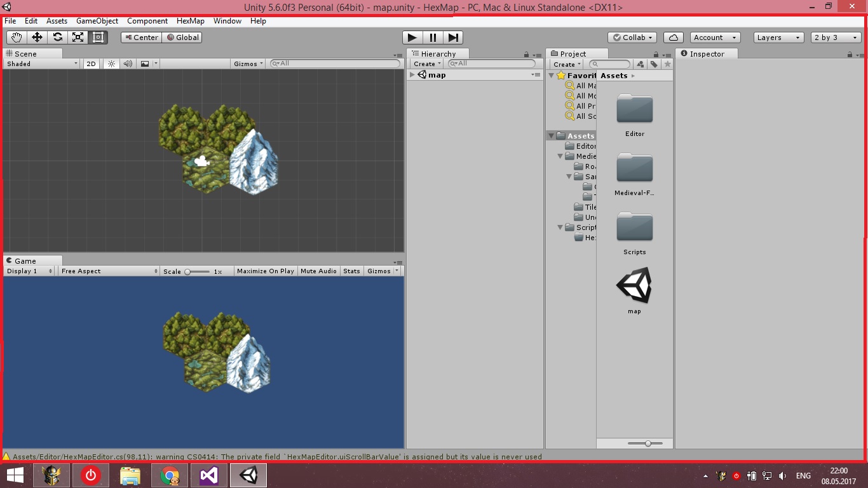The width and height of the screenshot is (868, 488).
Task: Open the Shaded draw mode dropdown
Action: [42, 64]
